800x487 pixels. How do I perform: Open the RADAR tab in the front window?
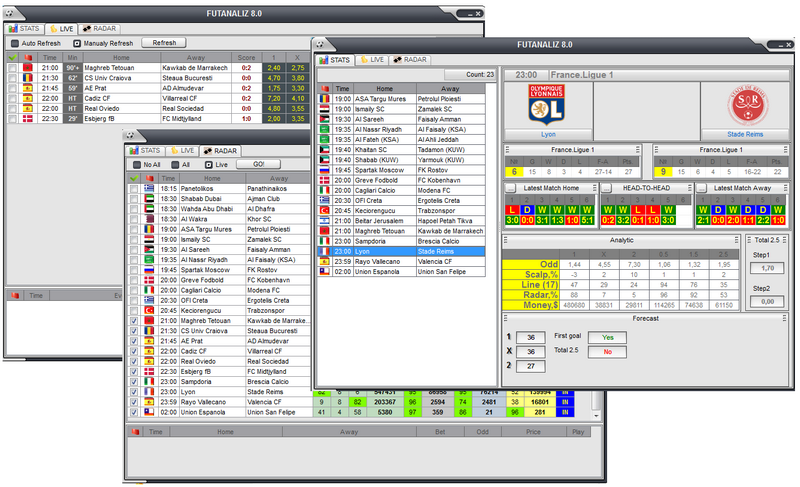pos(410,60)
